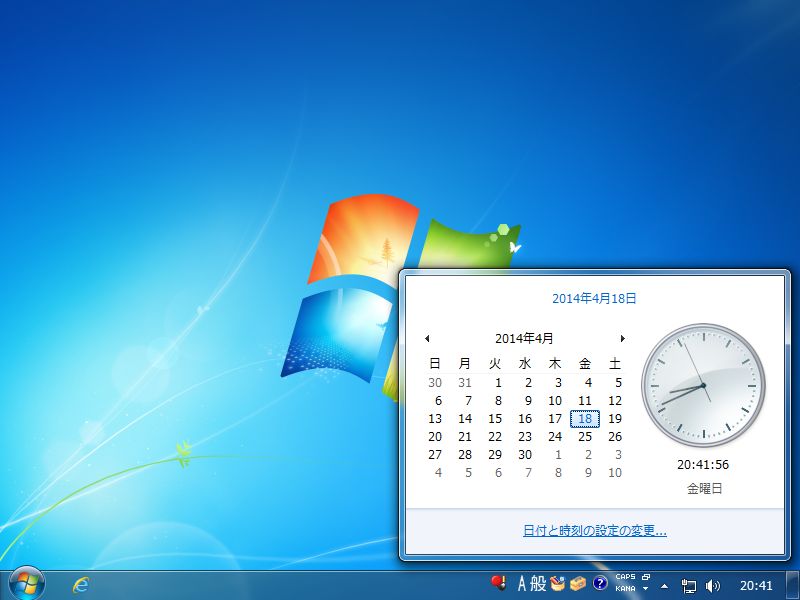The image size is (800, 600).
Task: Select April 30 in the calendar
Action: pos(525,455)
